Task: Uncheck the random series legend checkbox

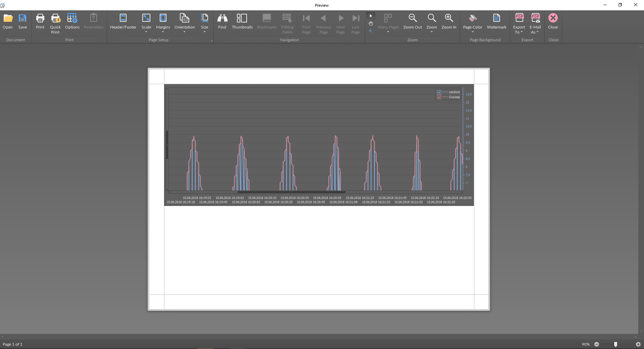Action: pyautogui.click(x=439, y=92)
